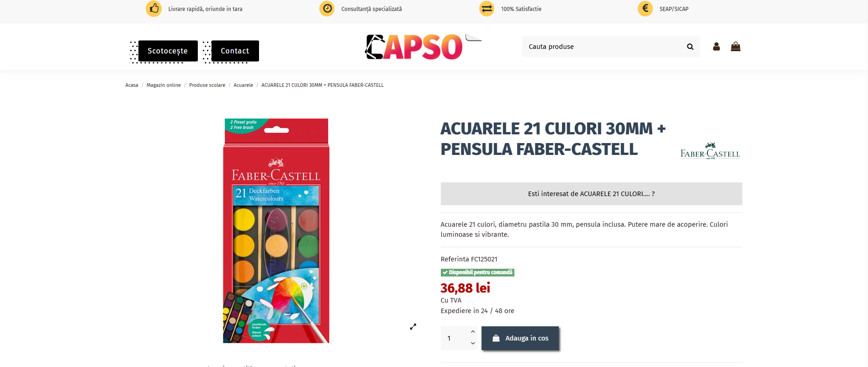Increase quantity with the up arrow
The image size is (868, 367).
click(473, 332)
